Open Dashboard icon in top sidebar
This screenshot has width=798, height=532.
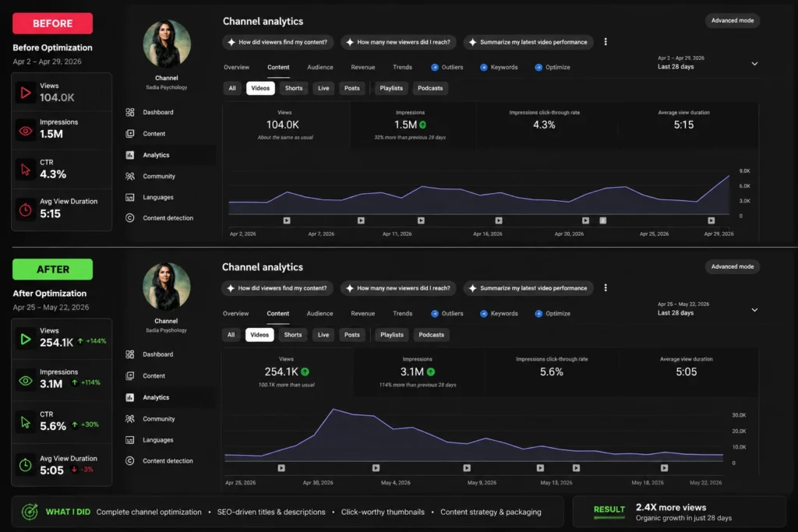[x=130, y=112]
